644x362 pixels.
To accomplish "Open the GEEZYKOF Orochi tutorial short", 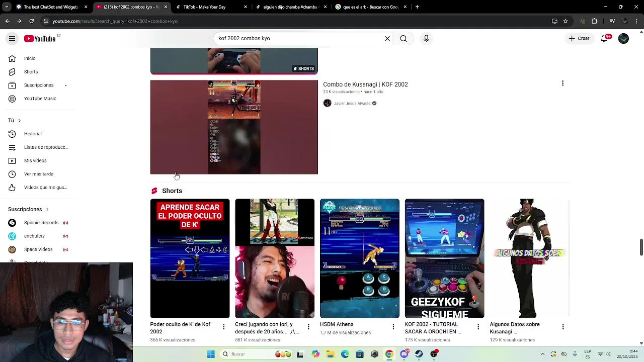I will [x=445, y=258].
